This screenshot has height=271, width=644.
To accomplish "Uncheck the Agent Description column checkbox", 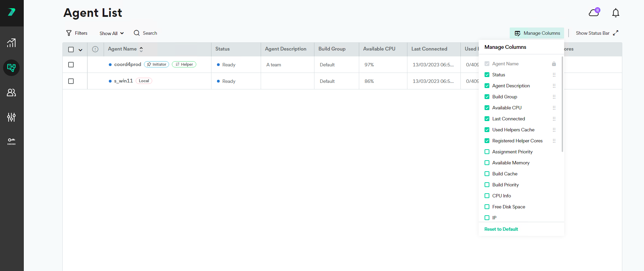I will click(487, 86).
